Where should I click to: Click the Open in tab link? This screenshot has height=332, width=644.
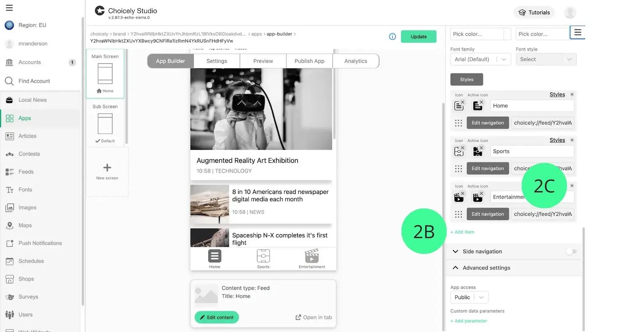tap(314, 317)
